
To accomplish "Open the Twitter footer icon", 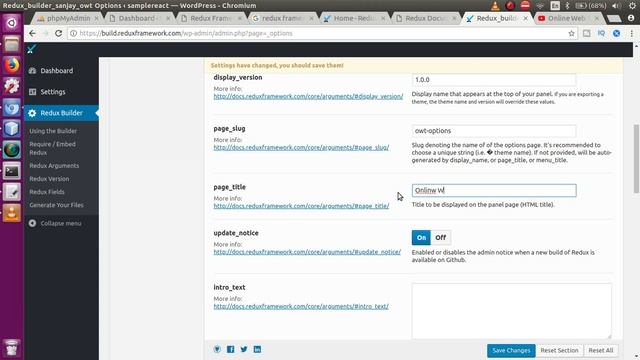I will [x=244, y=349].
